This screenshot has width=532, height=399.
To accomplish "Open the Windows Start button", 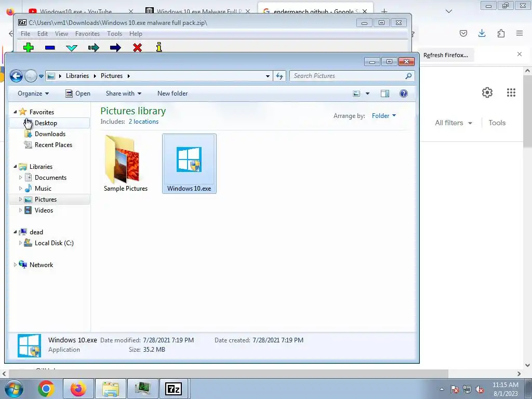I will coord(14,389).
